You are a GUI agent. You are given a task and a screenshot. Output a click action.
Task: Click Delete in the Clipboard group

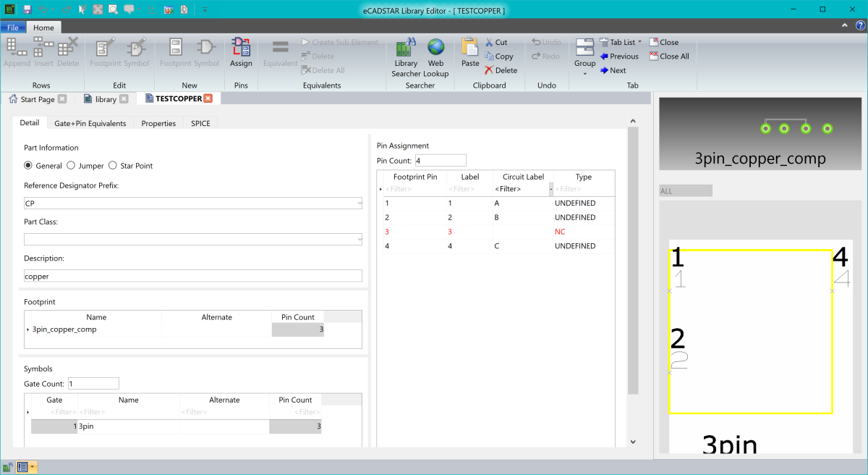tap(501, 70)
